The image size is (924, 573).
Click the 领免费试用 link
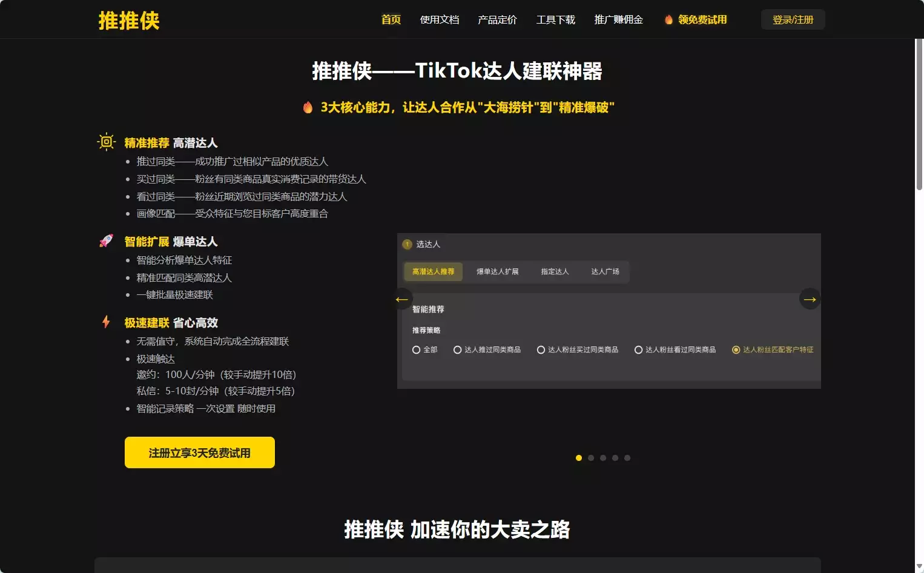[x=702, y=19]
